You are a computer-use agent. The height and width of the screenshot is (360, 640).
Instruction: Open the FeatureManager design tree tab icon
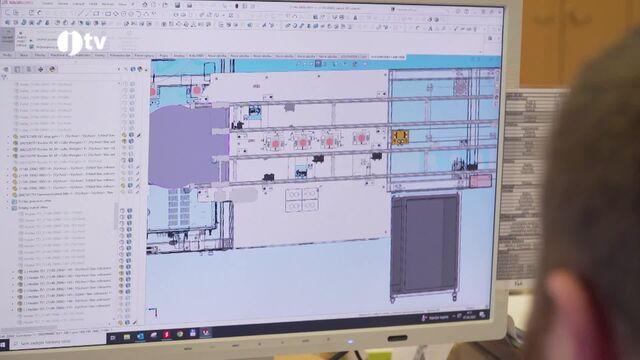click(6, 69)
